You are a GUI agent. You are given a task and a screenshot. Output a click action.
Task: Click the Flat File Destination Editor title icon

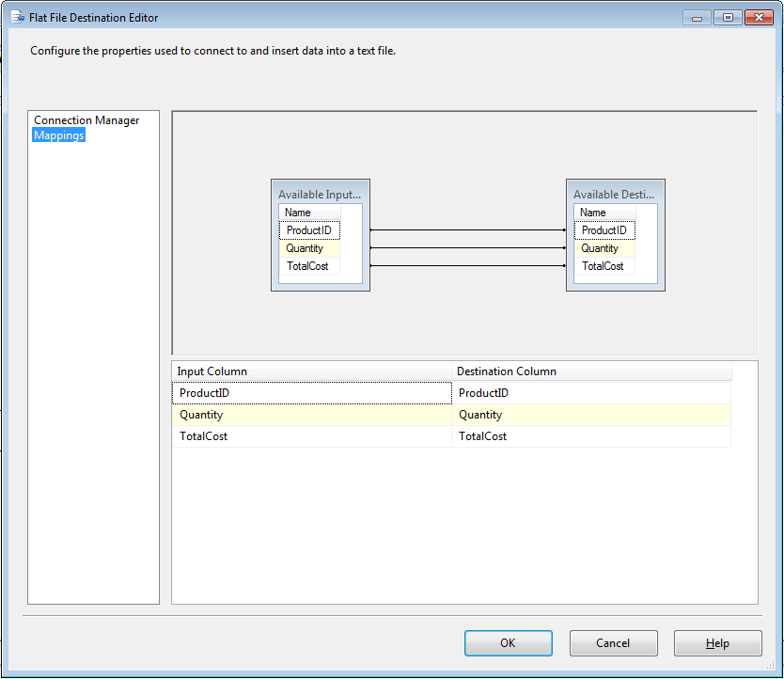point(18,18)
